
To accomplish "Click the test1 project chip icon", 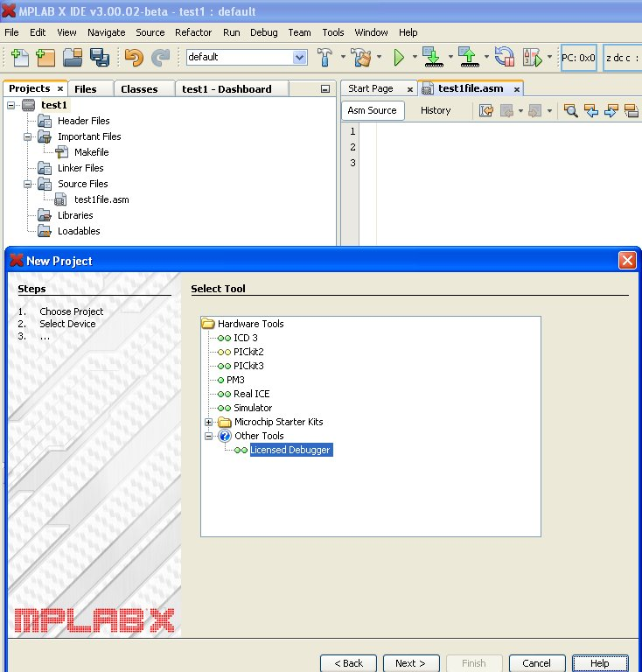I will pos(28,105).
